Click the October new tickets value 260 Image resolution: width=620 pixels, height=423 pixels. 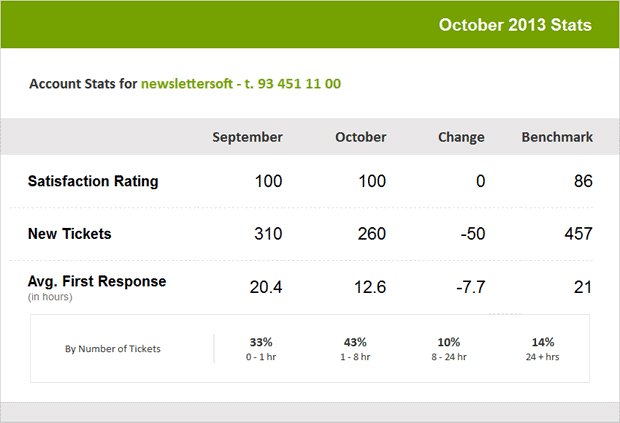click(372, 234)
